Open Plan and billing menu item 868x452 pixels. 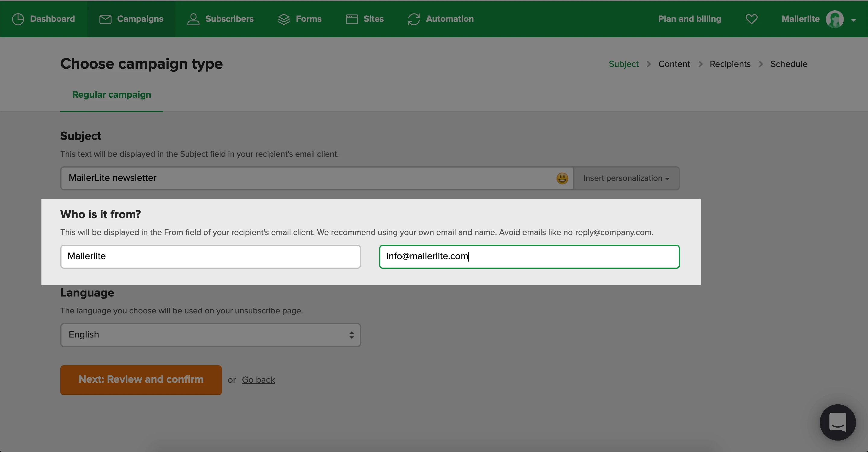point(689,19)
